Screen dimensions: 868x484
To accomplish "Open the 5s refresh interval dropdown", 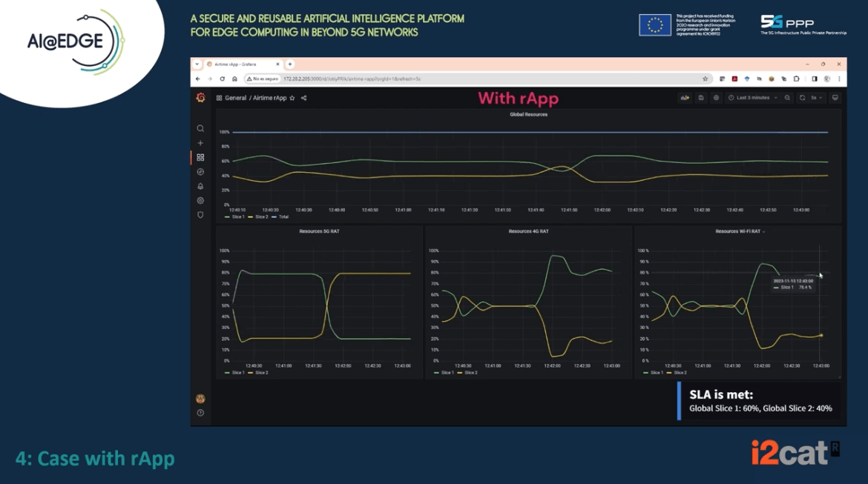I will [x=818, y=98].
